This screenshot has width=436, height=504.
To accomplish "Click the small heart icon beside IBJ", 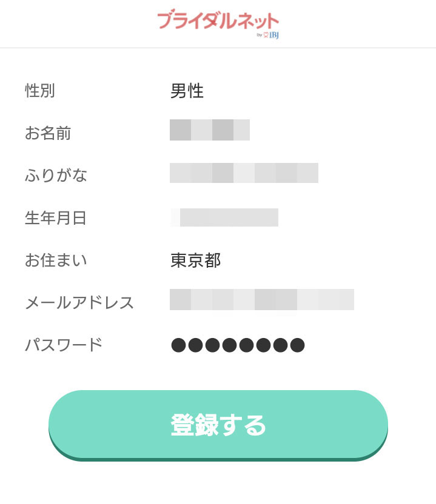I will point(266,35).
